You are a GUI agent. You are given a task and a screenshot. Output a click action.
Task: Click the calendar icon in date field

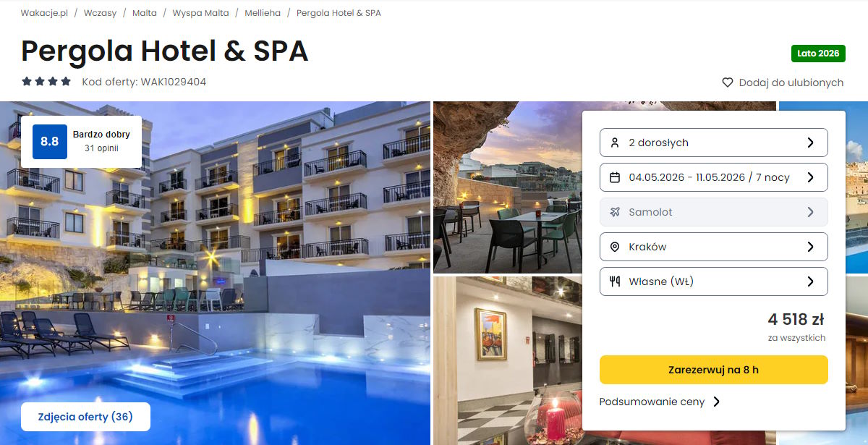[615, 177]
